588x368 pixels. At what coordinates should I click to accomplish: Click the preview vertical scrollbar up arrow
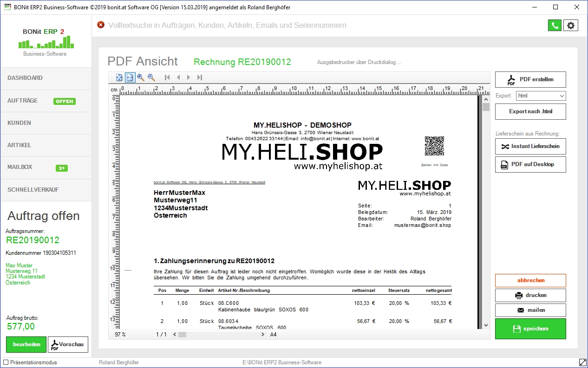[486, 99]
